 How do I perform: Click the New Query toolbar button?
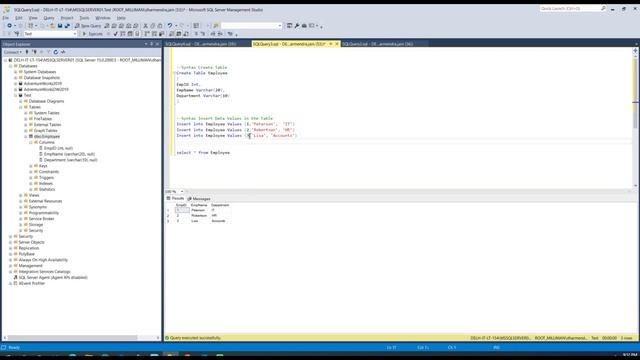(x=88, y=26)
